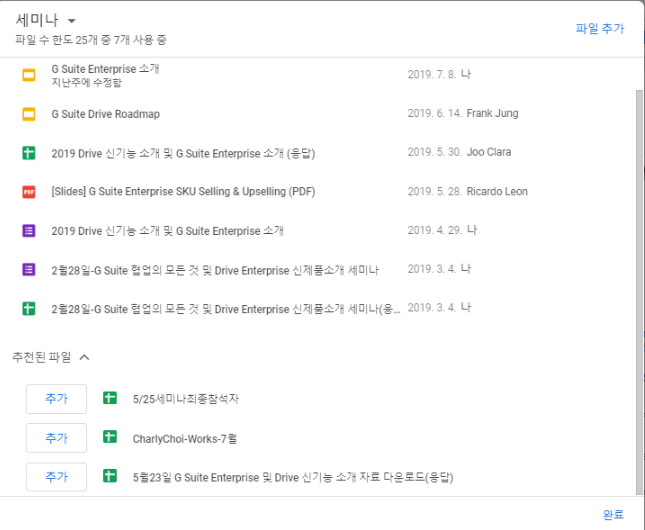Click the date 2019. 6. 14.

tap(435, 113)
